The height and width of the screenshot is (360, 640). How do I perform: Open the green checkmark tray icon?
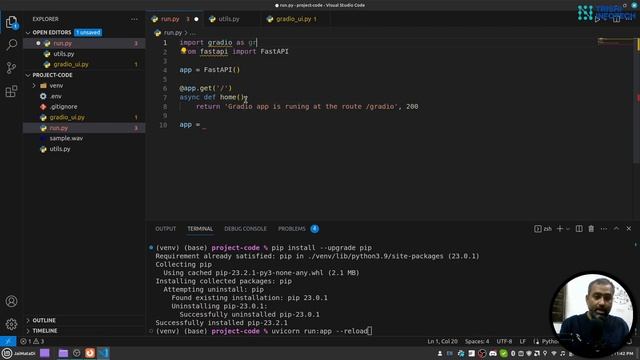tap(503, 353)
